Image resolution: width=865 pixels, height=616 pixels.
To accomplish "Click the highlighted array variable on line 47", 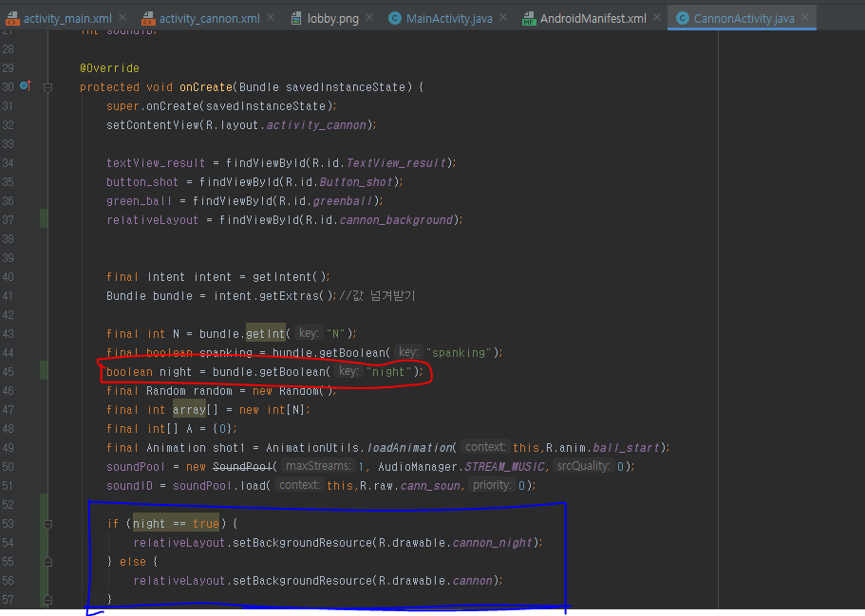I will [x=189, y=410].
